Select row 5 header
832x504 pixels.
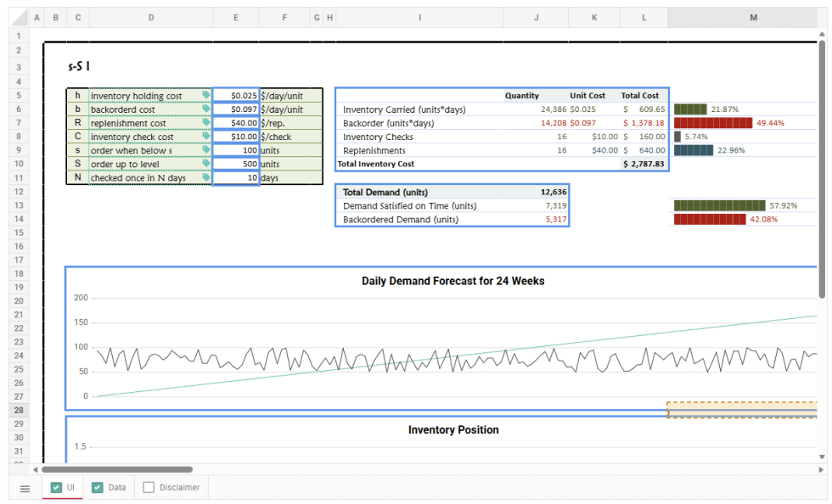[x=19, y=96]
